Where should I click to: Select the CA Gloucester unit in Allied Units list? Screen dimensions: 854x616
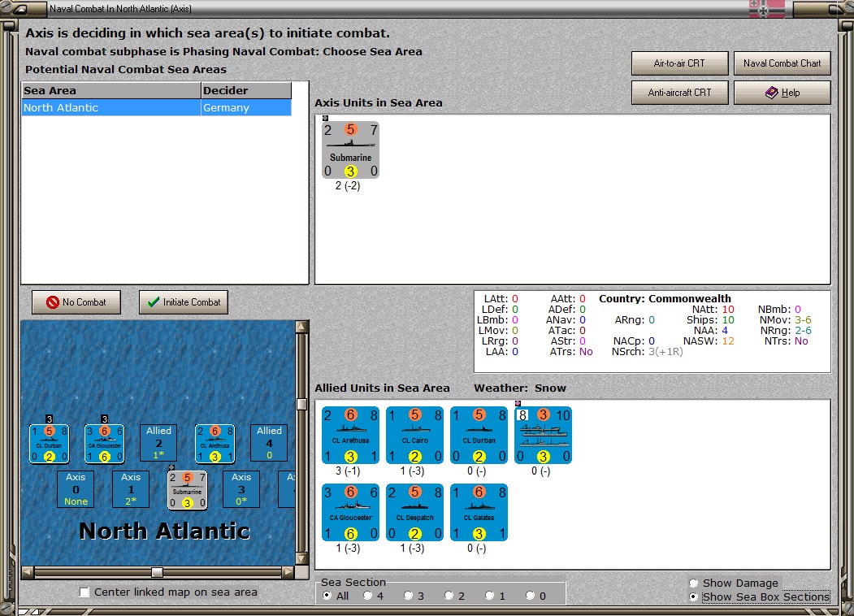point(350,513)
